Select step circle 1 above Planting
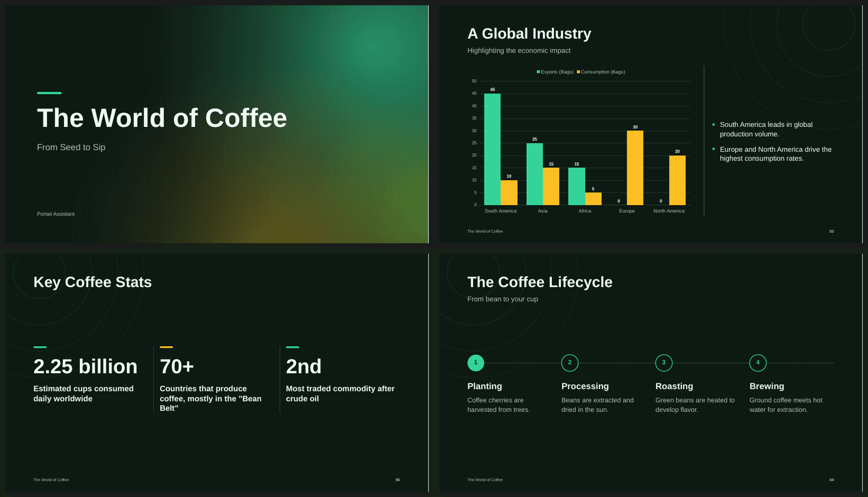This screenshot has height=497, width=868. pyautogui.click(x=476, y=363)
